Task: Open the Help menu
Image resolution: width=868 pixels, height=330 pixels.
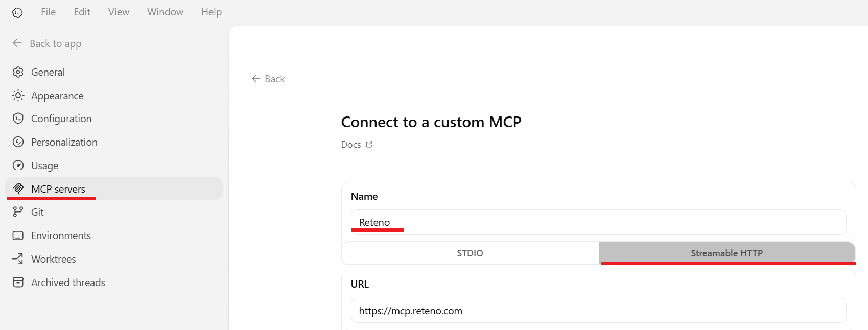Action: 211,12
